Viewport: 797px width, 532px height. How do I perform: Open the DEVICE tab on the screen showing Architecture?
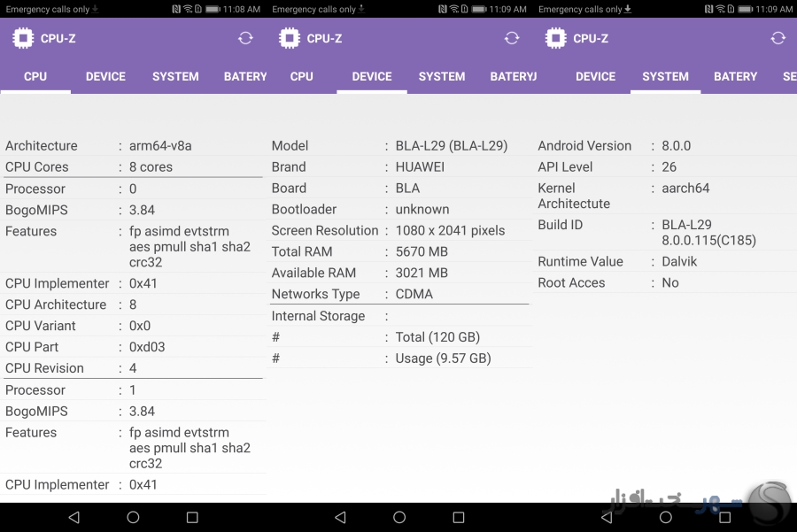[x=105, y=77]
